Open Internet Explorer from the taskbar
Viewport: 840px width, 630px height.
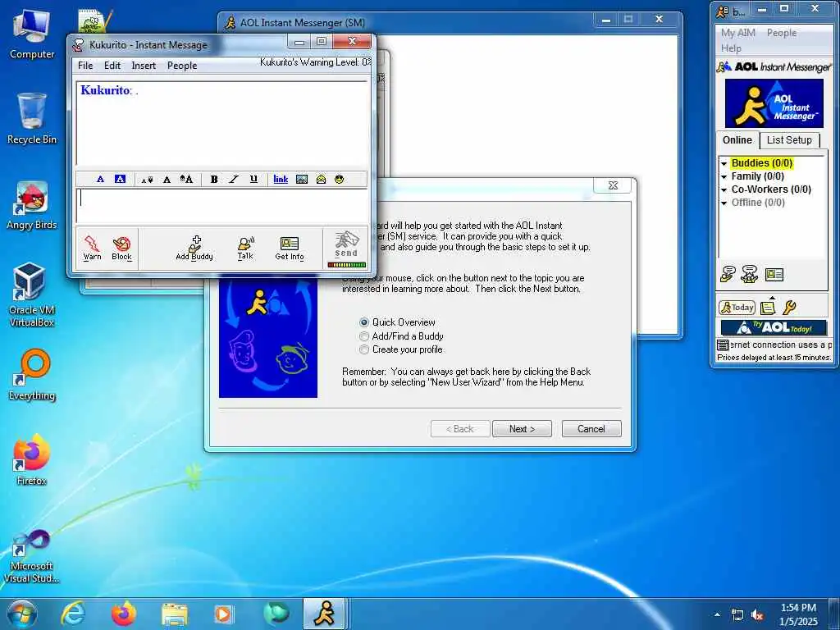click(72, 614)
